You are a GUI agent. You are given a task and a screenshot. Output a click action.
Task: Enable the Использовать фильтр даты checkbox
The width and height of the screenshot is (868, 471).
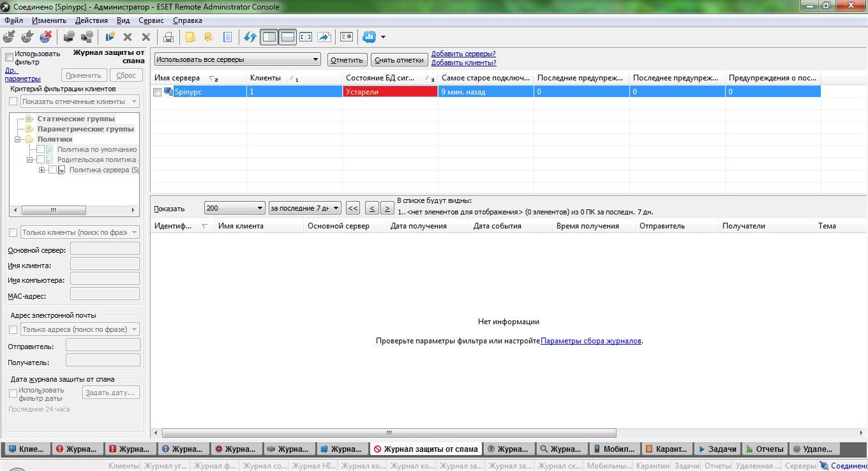pos(13,394)
